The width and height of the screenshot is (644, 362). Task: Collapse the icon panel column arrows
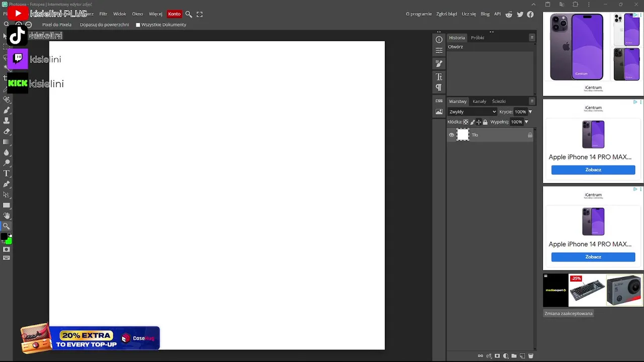tap(439, 32)
